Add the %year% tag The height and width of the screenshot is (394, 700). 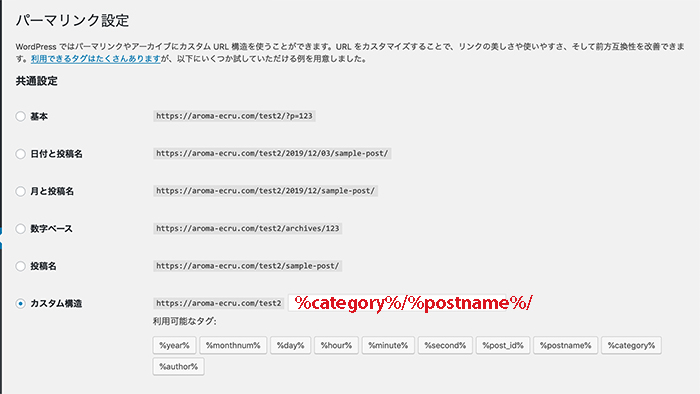[175, 345]
